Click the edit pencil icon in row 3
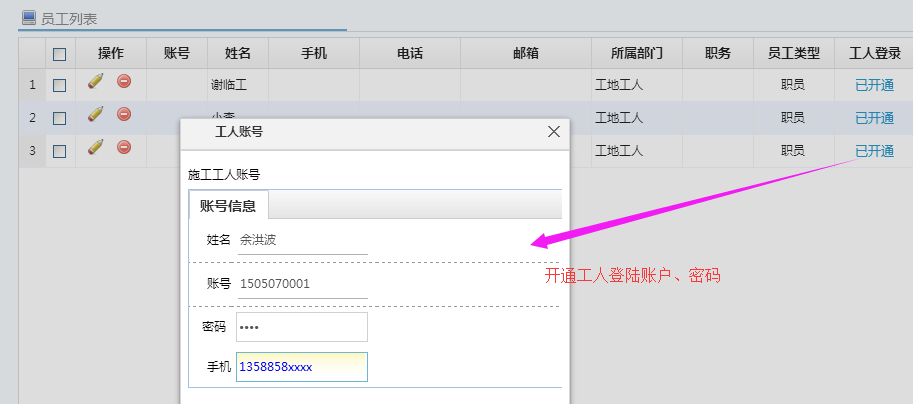The image size is (913, 404). coord(96,148)
